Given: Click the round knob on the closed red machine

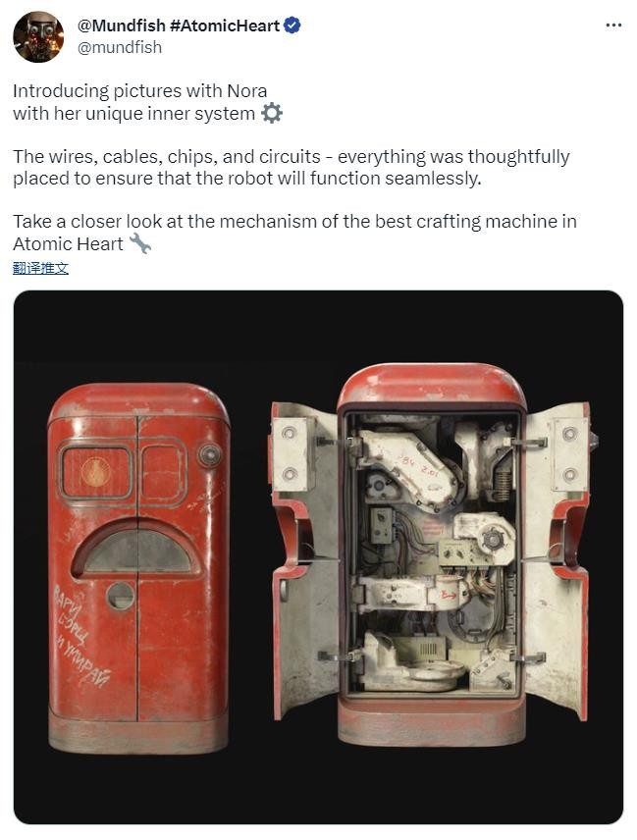Looking at the screenshot, I should coord(209,455).
